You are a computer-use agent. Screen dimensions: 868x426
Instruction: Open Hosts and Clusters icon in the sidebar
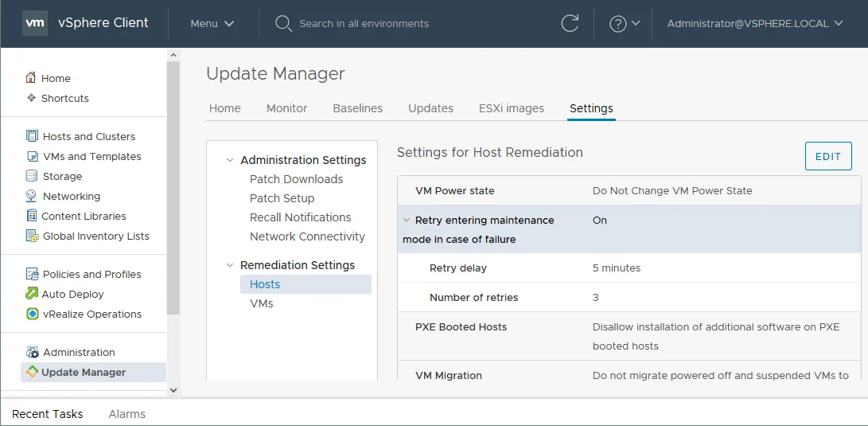point(32,136)
